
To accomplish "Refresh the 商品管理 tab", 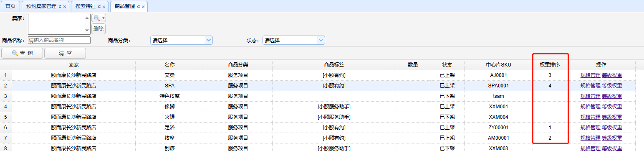I will [x=138, y=7].
